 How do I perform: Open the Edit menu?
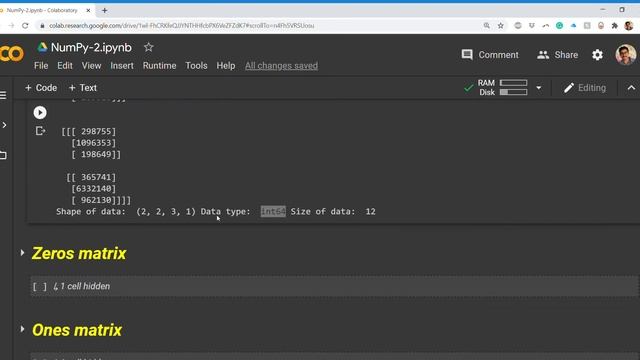click(65, 66)
